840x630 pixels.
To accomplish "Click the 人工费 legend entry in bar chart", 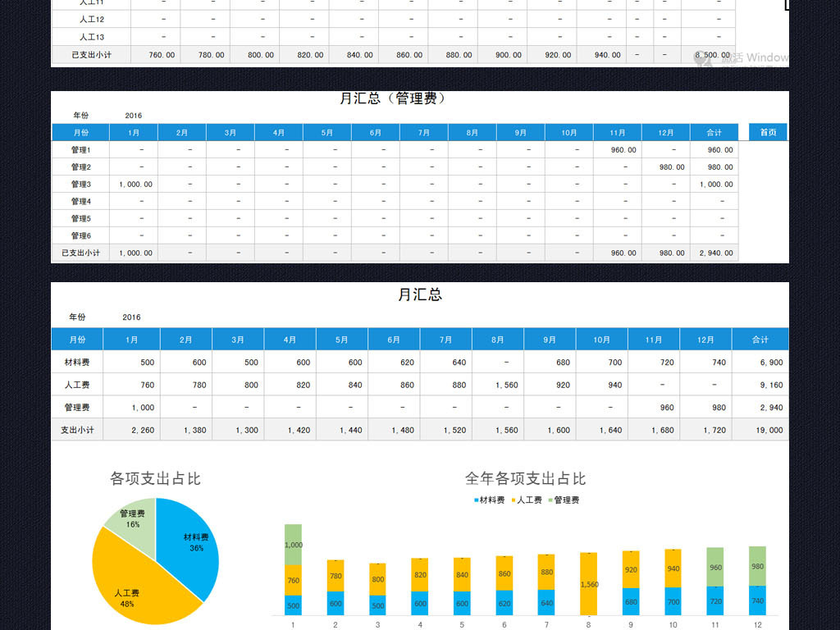I will [527, 500].
